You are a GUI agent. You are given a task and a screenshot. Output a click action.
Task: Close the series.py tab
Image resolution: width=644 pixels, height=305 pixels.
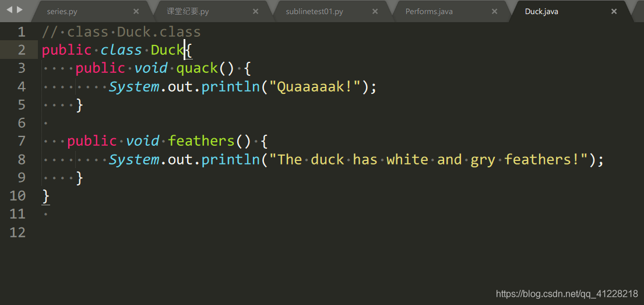(136, 12)
